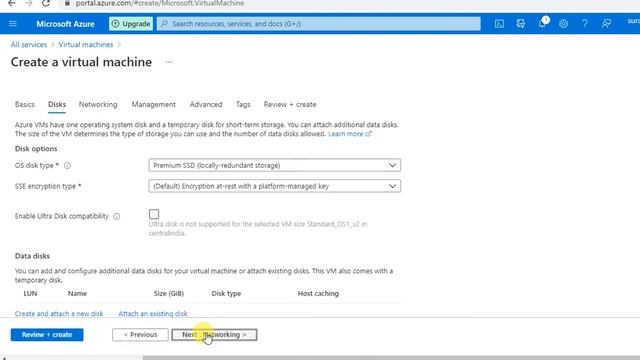The width and height of the screenshot is (640, 360).
Task: Click Attach an existing disk link
Action: click(153, 313)
